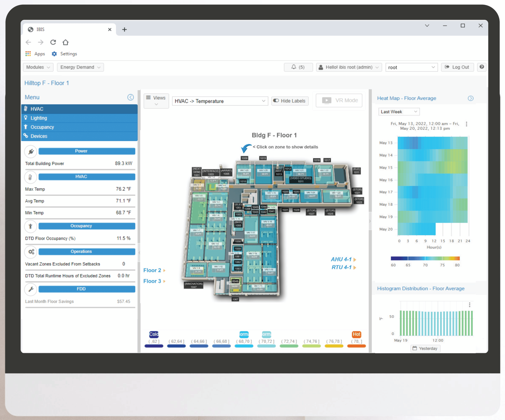Enable VR Mode
505x420 pixels.
[339, 100]
